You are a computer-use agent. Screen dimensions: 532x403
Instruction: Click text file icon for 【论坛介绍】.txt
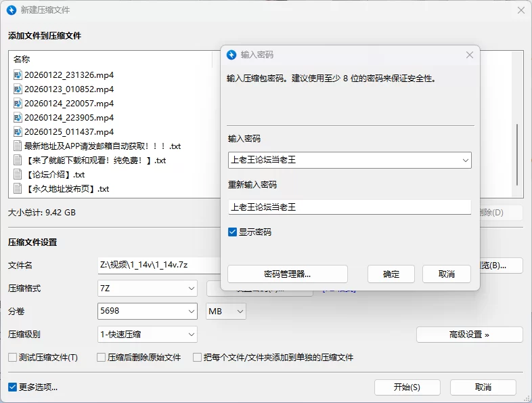coord(18,175)
